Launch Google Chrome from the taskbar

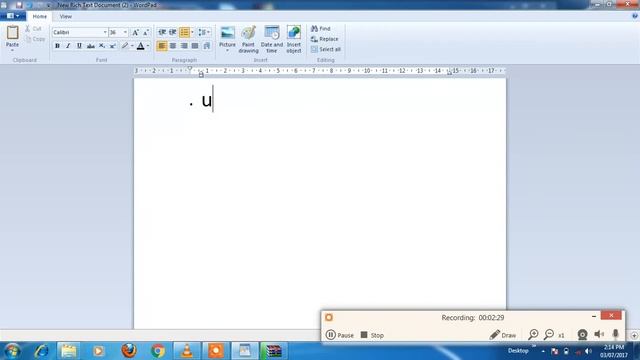click(x=158, y=351)
